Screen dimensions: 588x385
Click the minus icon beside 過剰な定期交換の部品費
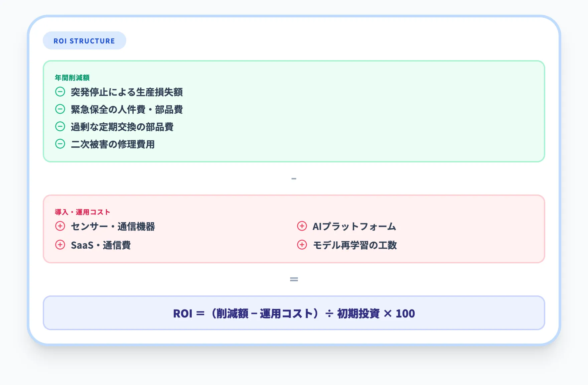60,127
